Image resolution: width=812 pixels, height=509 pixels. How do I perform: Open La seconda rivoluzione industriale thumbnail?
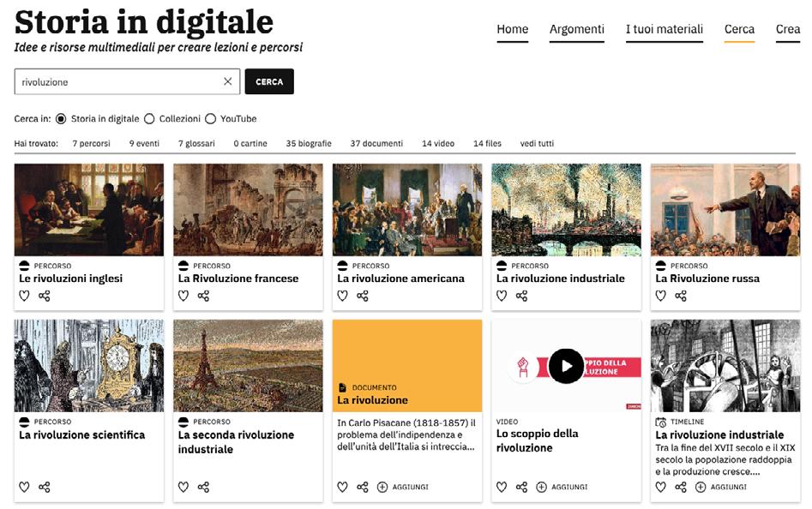click(x=248, y=366)
